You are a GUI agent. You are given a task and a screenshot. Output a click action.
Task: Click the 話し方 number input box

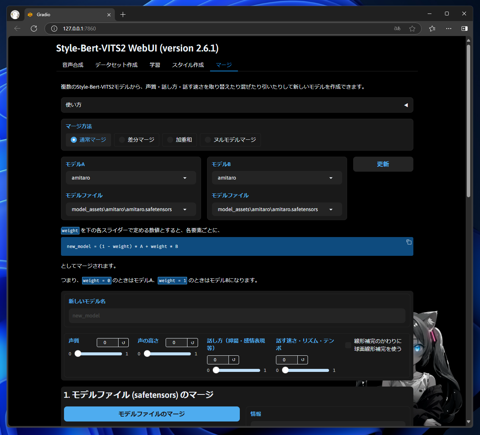point(218,360)
